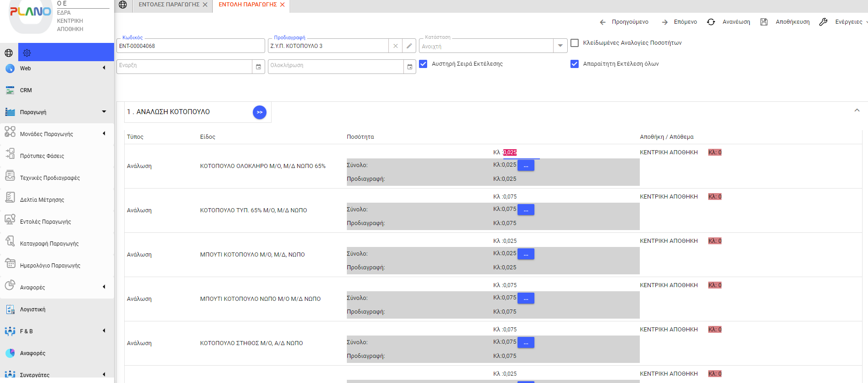Click ΚΟΤΟΠΟΥΛΟ ΣΤΗΘΟΣ Μ/Ο, Α/Δ ΝΩΠΟ item
The width and height of the screenshot is (868, 383).
point(251,343)
